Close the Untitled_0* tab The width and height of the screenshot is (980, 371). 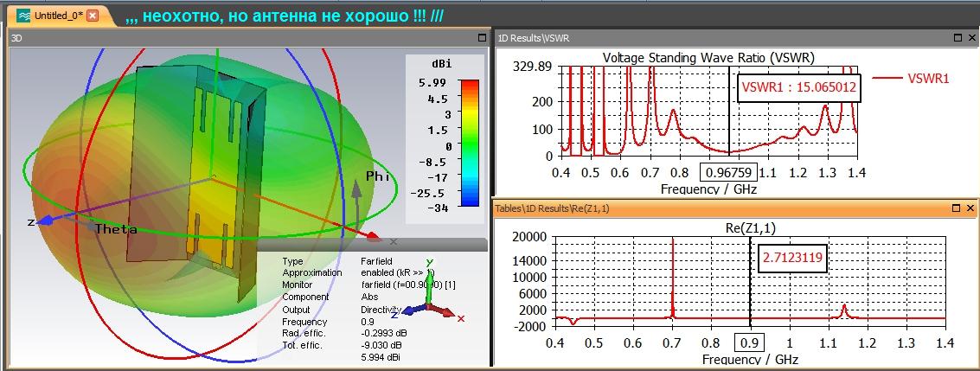93,16
